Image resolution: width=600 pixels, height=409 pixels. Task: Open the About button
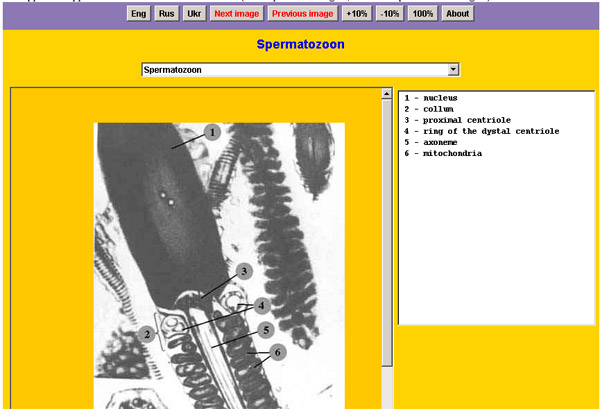click(457, 14)
